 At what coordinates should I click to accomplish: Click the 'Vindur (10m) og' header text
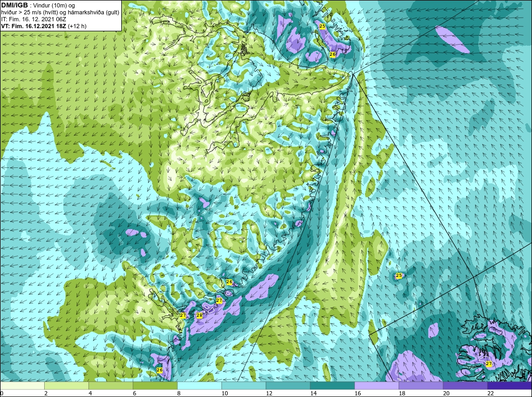tap(54, 5)
